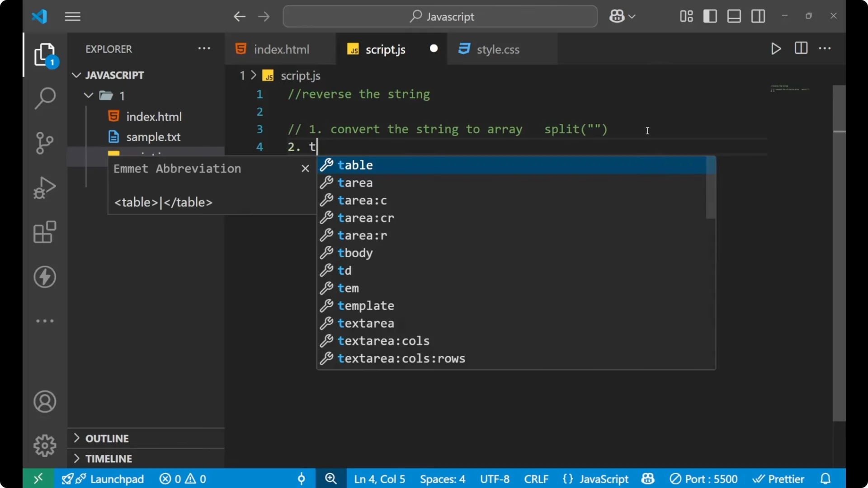Toggle the secondary sidebar
The image size is (868, 488).
[758, 16]
